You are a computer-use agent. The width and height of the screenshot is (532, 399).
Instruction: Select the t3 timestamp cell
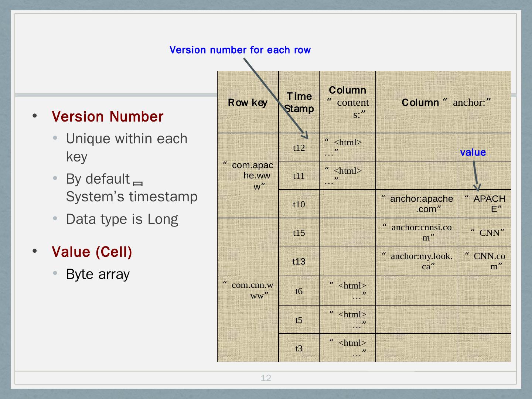click(x=299, y=348)
